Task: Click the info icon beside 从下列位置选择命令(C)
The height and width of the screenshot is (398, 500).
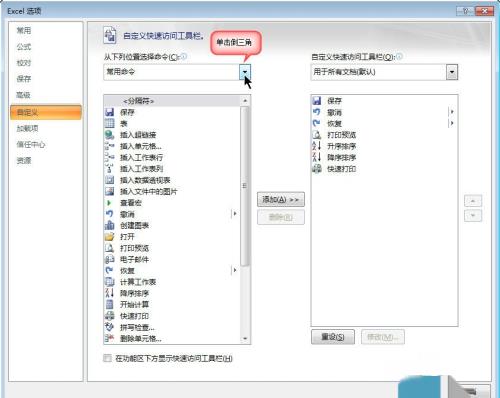Action: 184,56
